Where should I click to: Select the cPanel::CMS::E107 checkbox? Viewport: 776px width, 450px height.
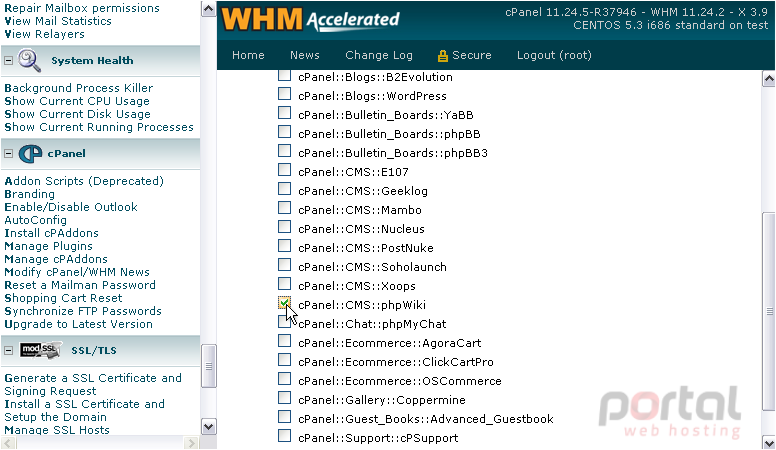pyautogui.click(x=284, y=170)
